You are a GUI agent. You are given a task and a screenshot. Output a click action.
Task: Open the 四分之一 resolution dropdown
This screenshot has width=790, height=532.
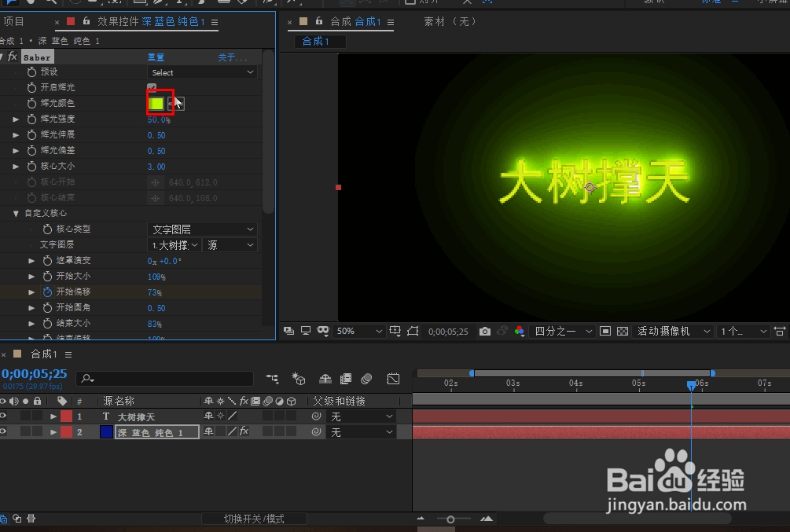(562, 331)
